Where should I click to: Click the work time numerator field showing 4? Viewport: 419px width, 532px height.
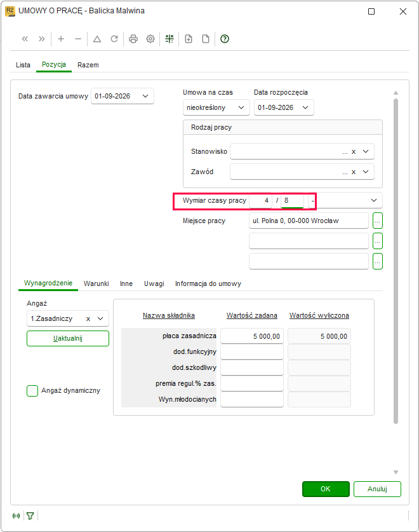point(260,200)
